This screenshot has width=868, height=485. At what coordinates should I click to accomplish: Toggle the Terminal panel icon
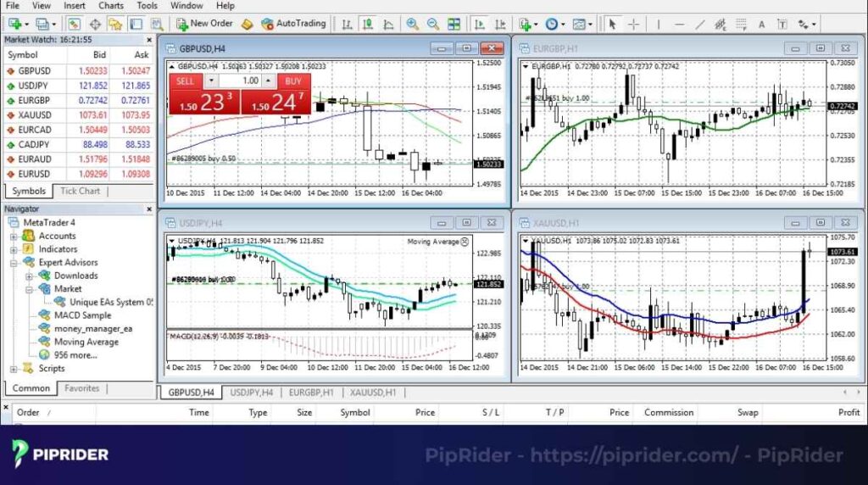click(136, 24)
